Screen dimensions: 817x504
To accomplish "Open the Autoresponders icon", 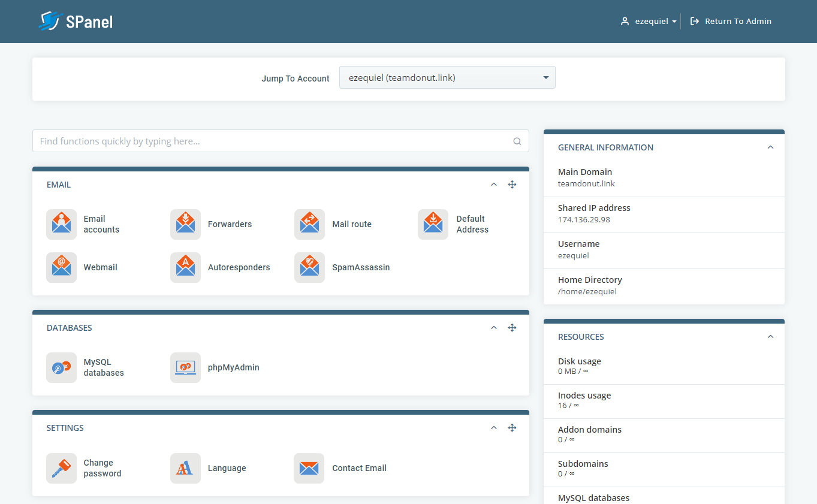I will coord(185,267).
